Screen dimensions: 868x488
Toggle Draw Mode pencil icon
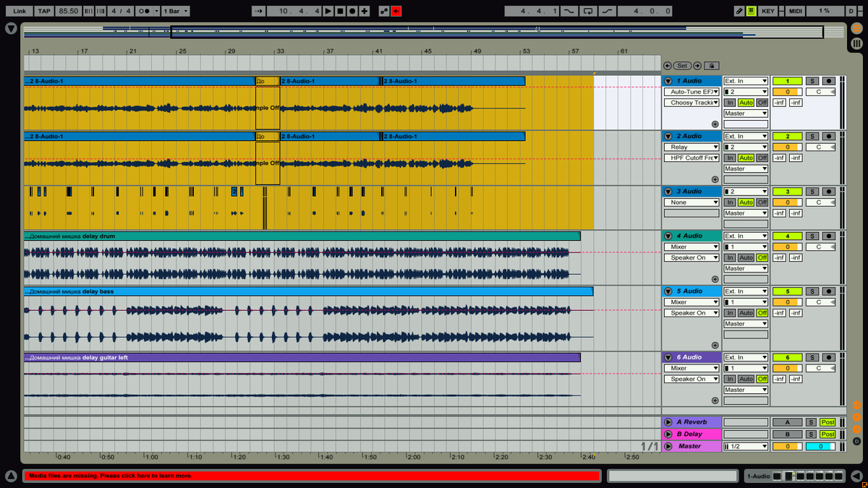(739, 11)
